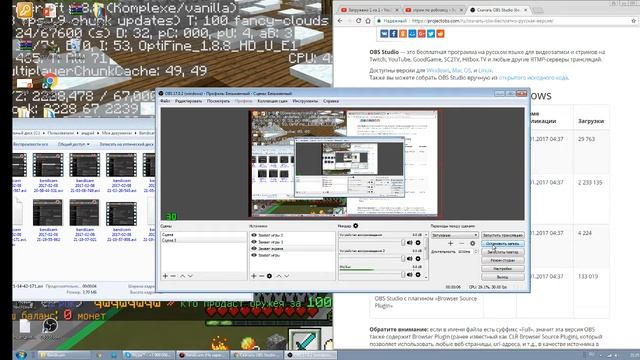
Task: Toggle visibility of the last Захват игры source
Action: coord(254,255)
